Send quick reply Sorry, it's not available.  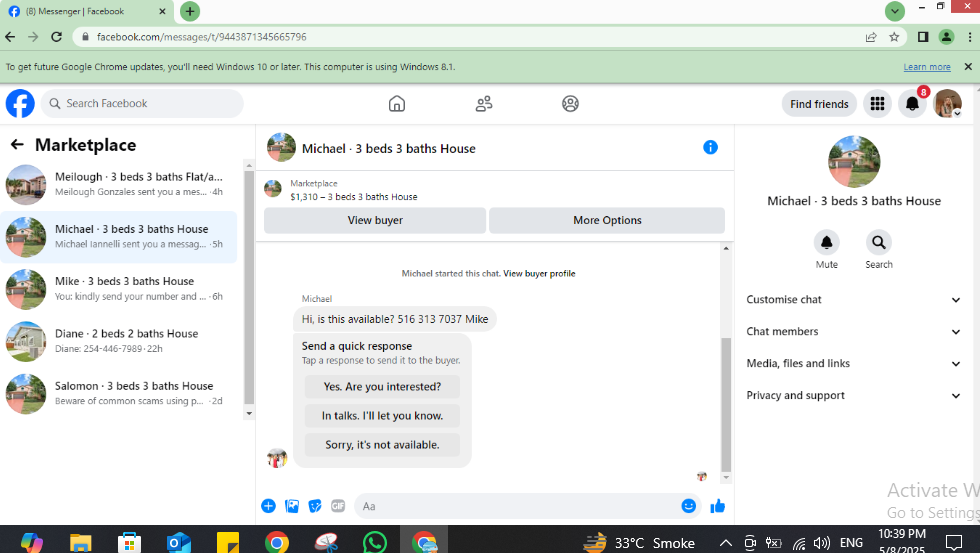(x=382, y=445)
